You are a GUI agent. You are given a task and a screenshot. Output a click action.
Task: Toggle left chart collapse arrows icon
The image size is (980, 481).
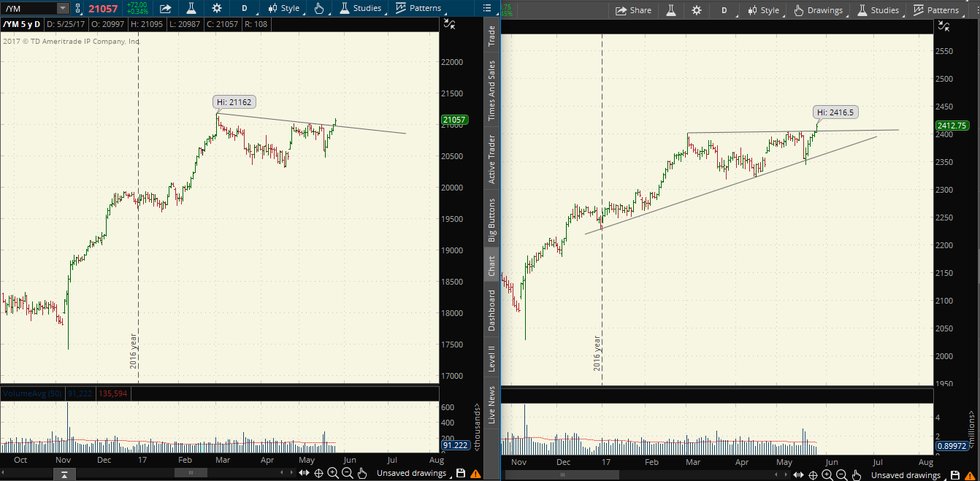450,25
